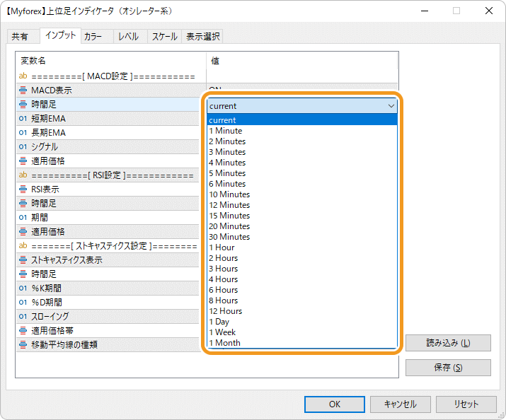The height and width of the screenshot is (420, 506).
Task: Choose '2 Minutes' from the list
Action: tap(301, 141)
